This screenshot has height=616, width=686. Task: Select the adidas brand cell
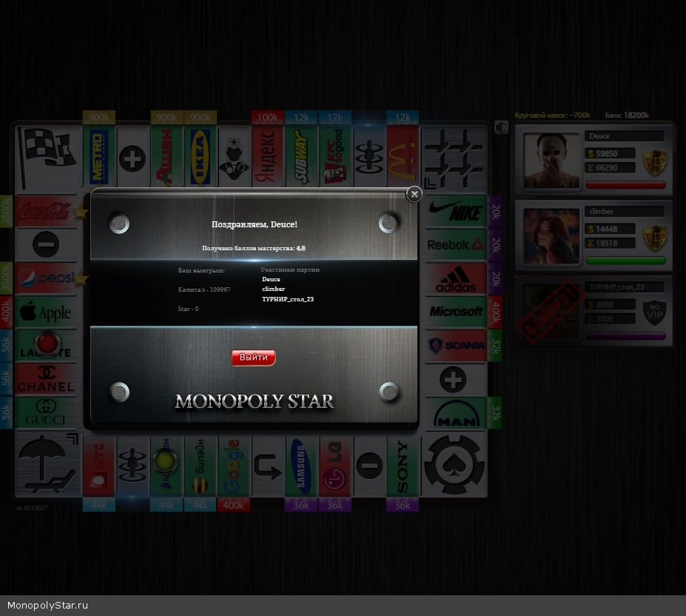click(455, 278)
